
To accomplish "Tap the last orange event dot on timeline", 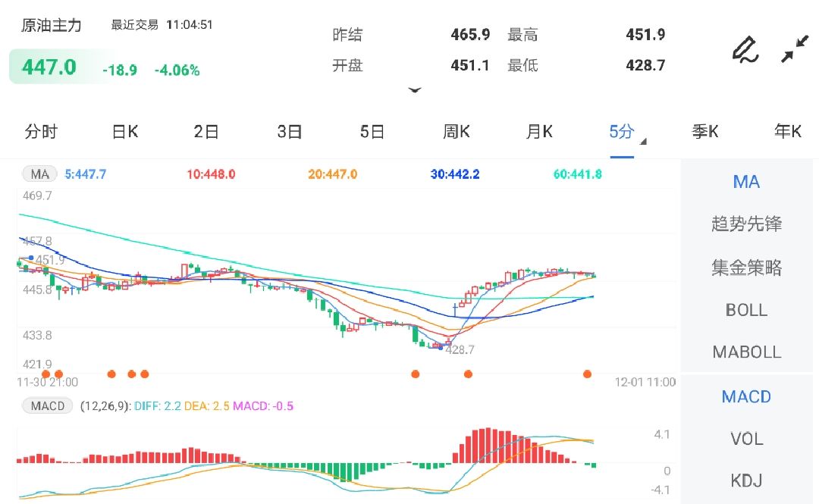I will point(587,374).
